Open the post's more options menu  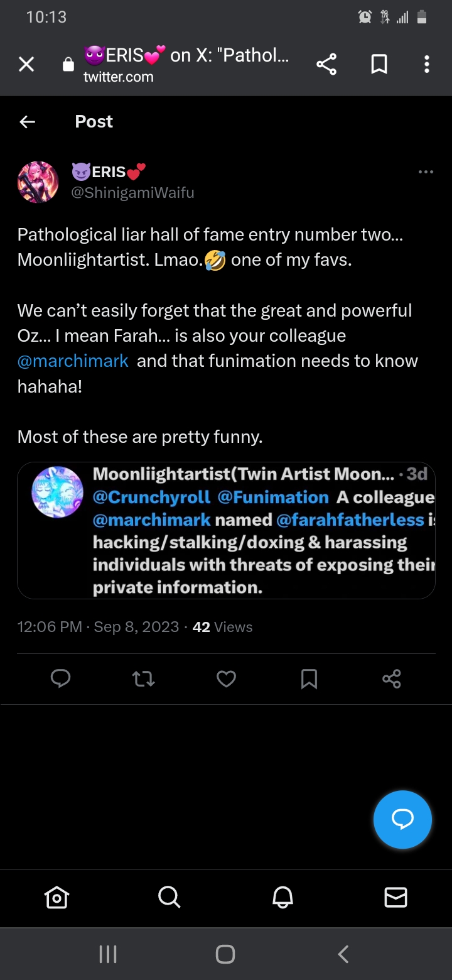tap(426, 172)
